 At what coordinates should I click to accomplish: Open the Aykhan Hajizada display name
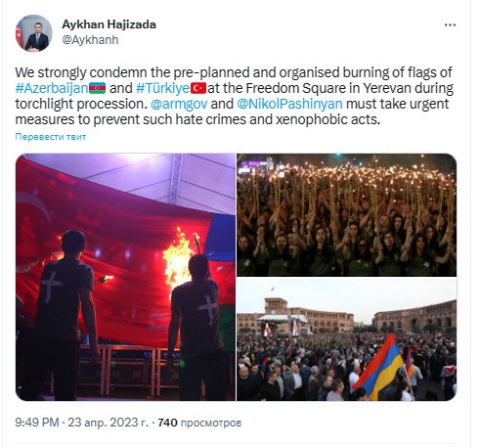[109, 24]
